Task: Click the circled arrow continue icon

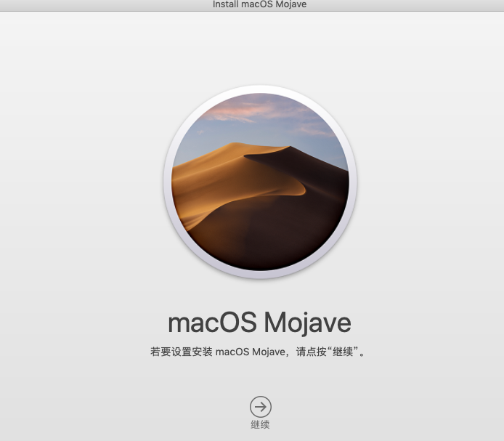Action: [261, 407]
